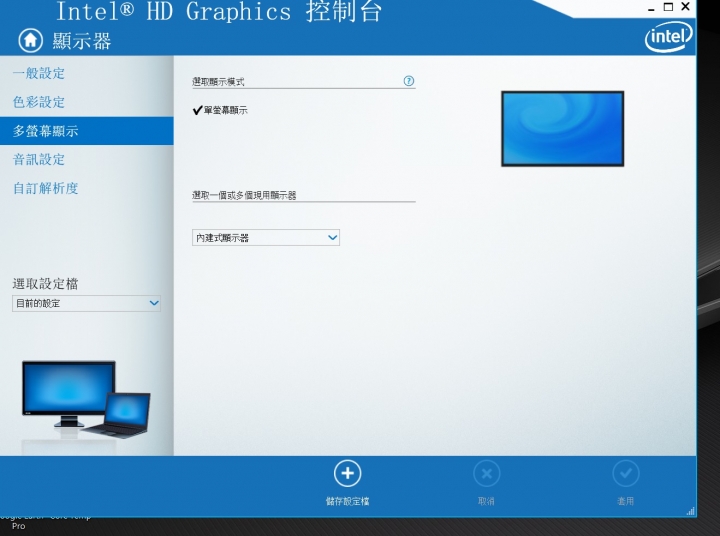
Task: Click the 選取一個或多個現用顯示器 heading
Action: coord(244,195)
